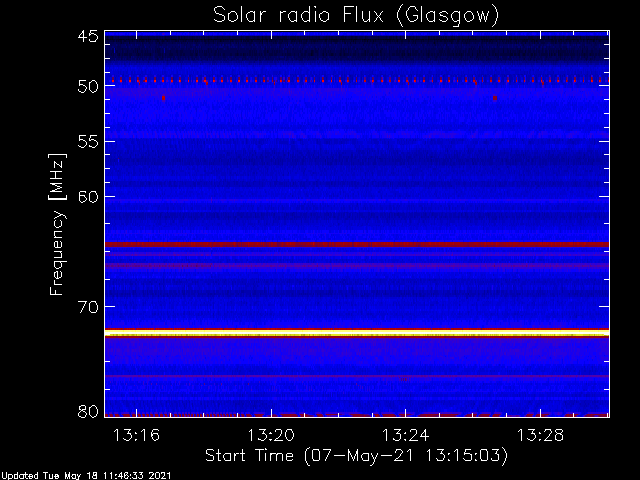Click the bright yellow emission band
Image resolution: width=640 pixels, height=480 pixels.
pos(357,333)
